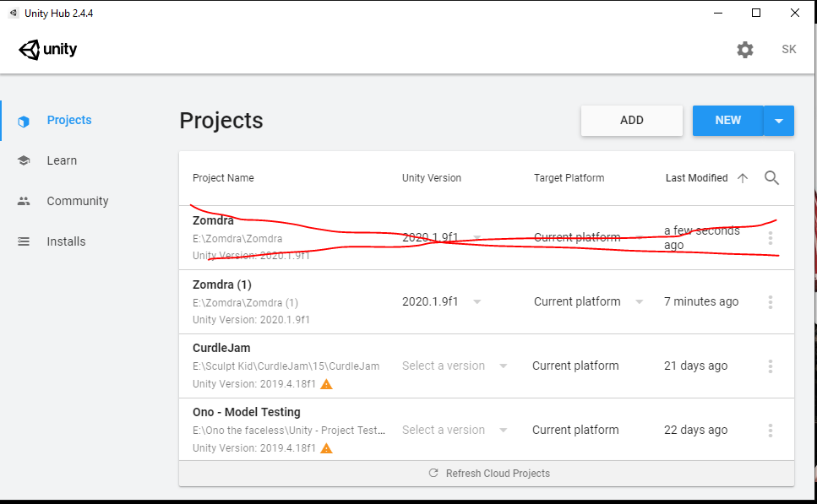Switch to the Learn tab
The height and width of the screenshot is (504, 817).
tap(62, 160)
